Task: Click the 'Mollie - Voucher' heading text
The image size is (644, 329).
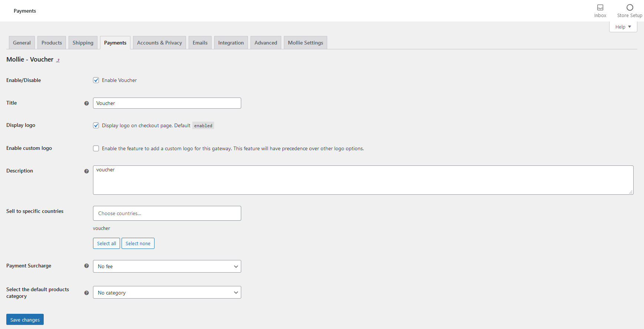Action: pos(30,59)
